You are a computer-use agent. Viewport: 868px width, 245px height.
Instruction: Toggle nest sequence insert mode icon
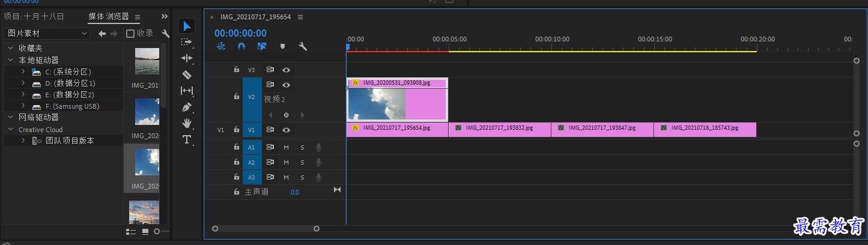point(221,46)
